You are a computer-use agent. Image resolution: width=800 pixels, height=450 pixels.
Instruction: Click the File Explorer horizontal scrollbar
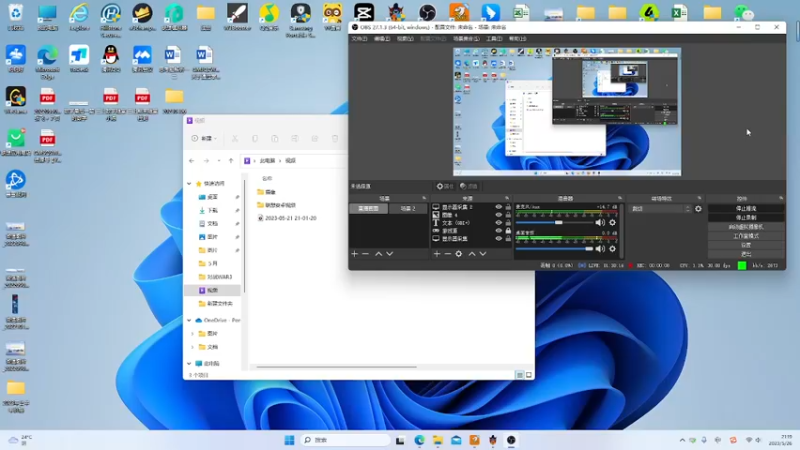(336, 367)
